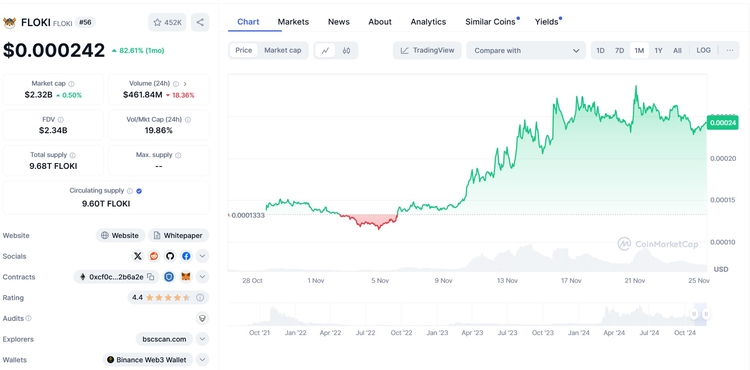
Task: Click the Whitepaper button
Action: (x=178, y=235)
